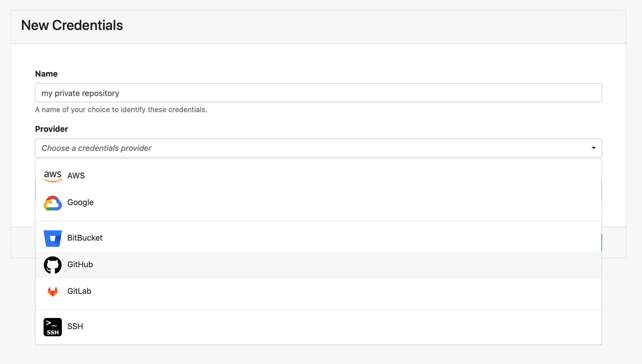The image size is (642, 364).
Task: Click the GitLab fox logo icon
Action: (x=52, y=292)
